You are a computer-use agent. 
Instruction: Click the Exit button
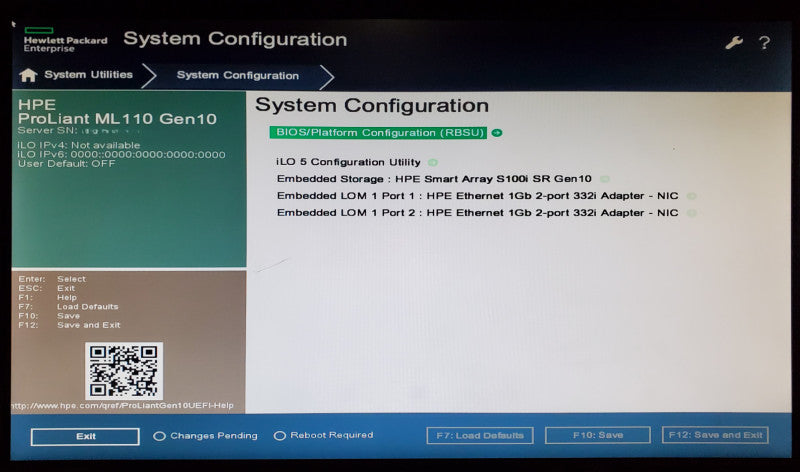pyautogui.click(x=85, y=436)
